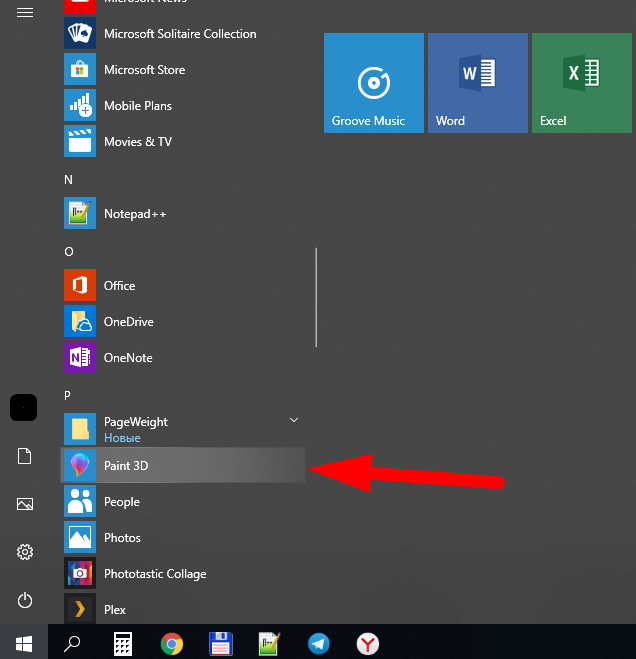Open the People app icon
Screen dimensions: 636x659
[80, 501]
